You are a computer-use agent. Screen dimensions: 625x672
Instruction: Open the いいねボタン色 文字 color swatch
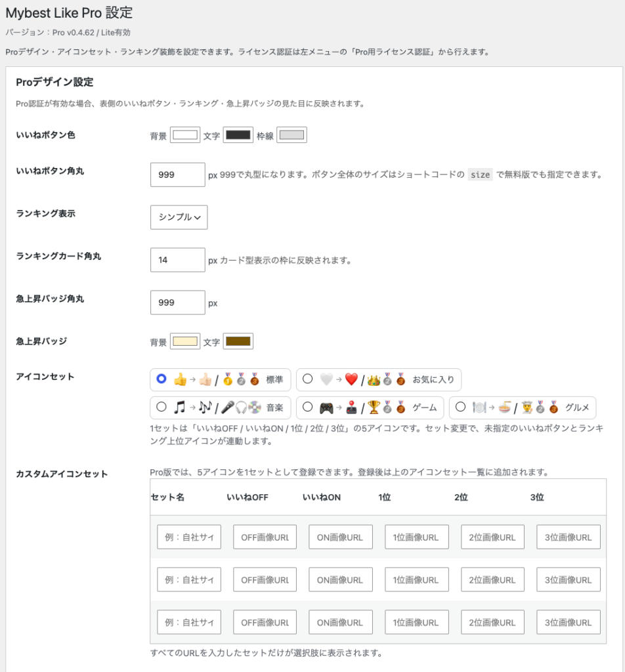pos(238,135)
